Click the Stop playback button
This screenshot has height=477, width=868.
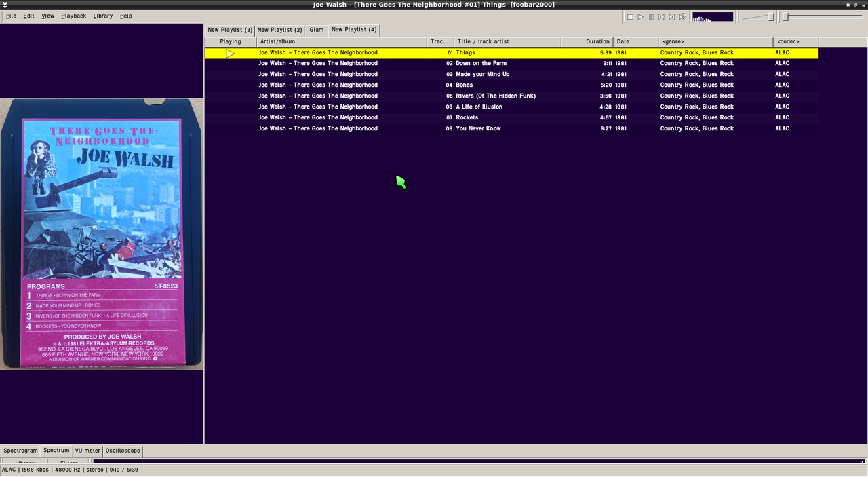click(x=630, y=17)
